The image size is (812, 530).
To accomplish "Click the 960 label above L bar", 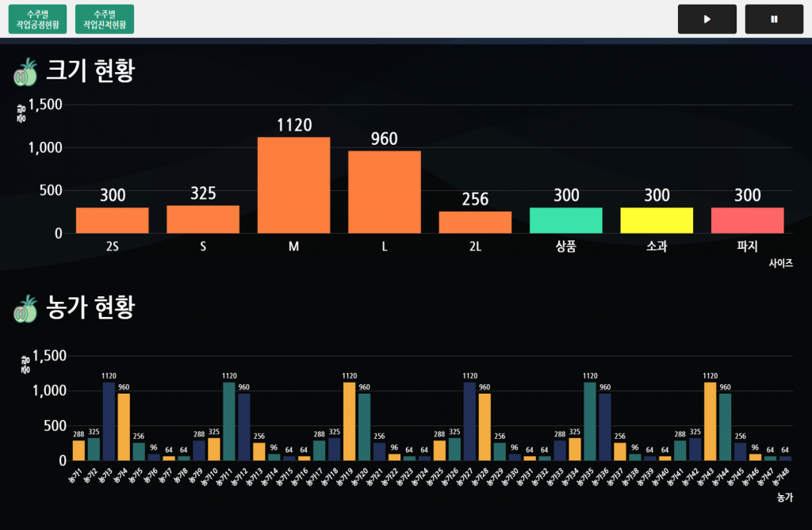I will coord(385,139).
